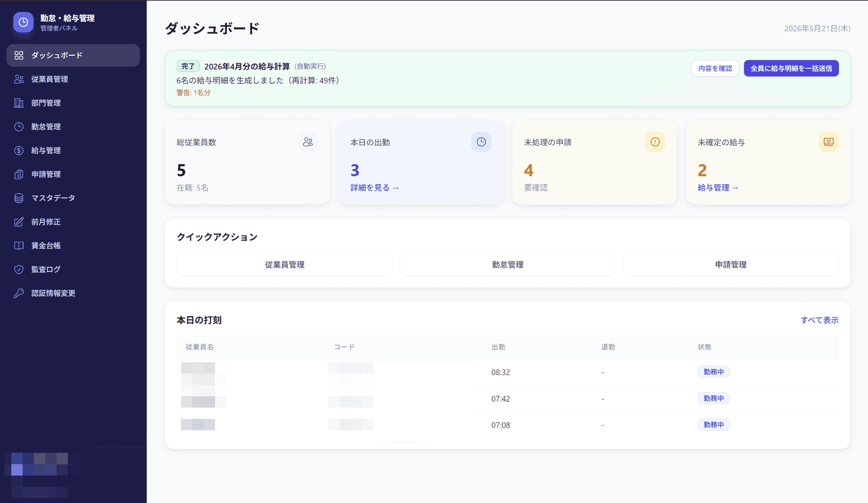868x503 pixels.
Task: Go to 監査ログ in the sidebar
Action: coord(73,269)
